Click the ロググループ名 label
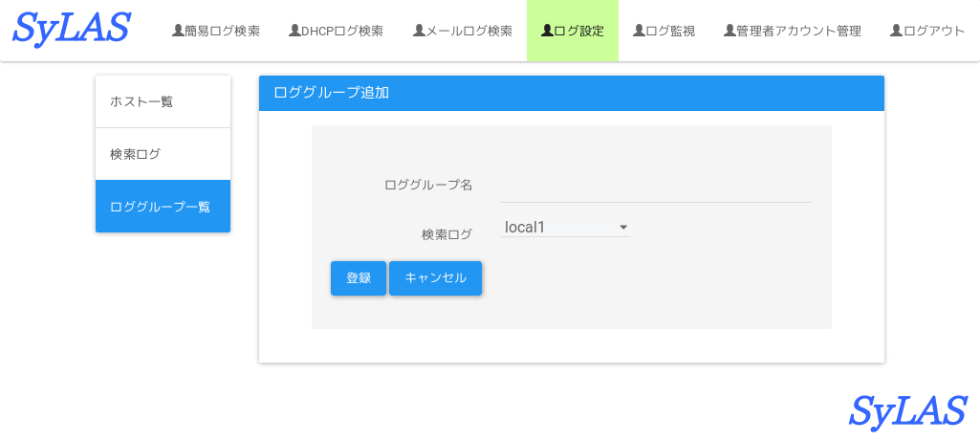980x441 pixels. coord(428,186)
